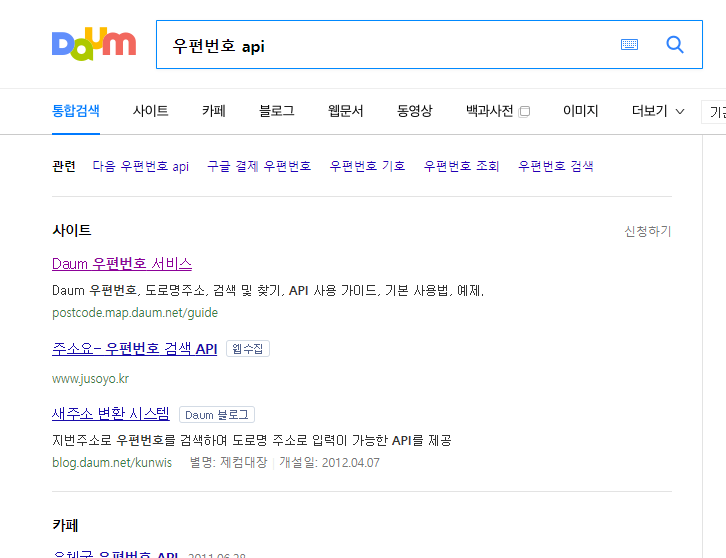Select the 통합검색 tab
The width and height of the screenshot is (726, 558).
click(76, 111)
